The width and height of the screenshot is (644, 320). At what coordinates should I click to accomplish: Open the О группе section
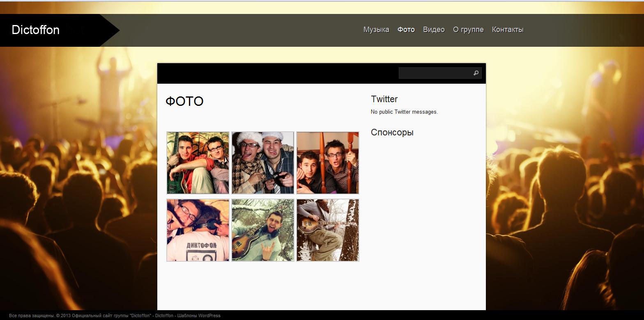468,30
